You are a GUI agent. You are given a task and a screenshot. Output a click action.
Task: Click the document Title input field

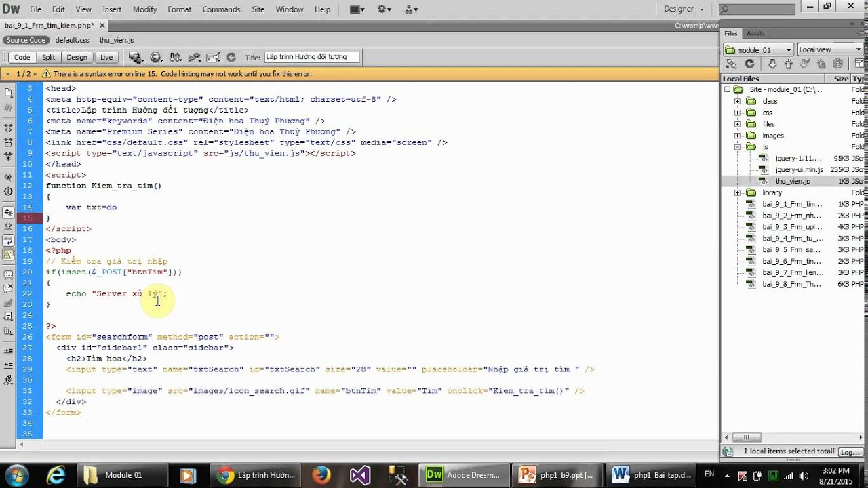click(x=311, y=58)
